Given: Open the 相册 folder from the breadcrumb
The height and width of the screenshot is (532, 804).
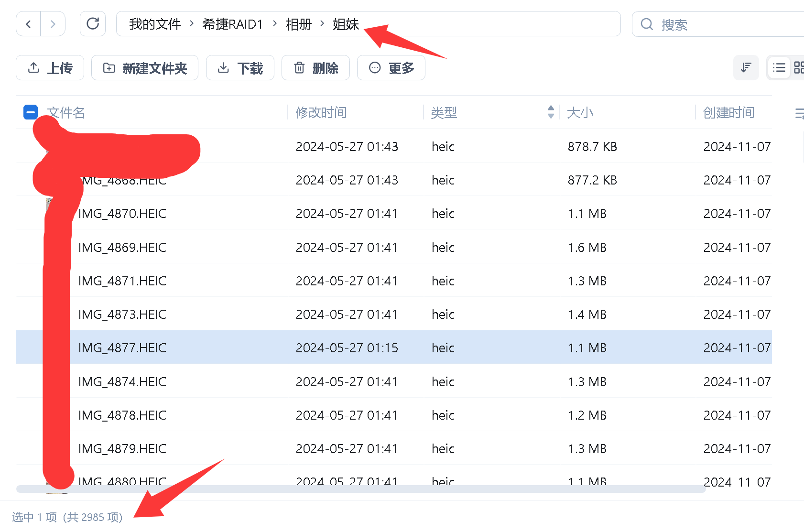Looking at the screenshot, I should pyautogui.click(x=298, y=24).
